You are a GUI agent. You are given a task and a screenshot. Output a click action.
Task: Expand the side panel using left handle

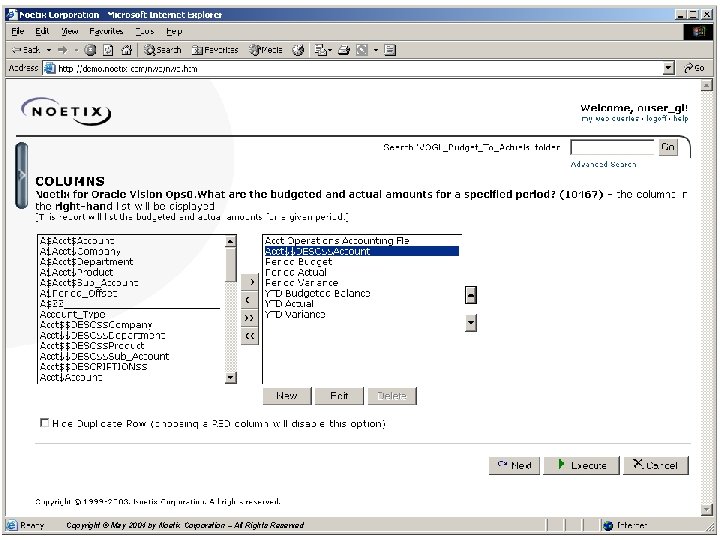point(22,175)
